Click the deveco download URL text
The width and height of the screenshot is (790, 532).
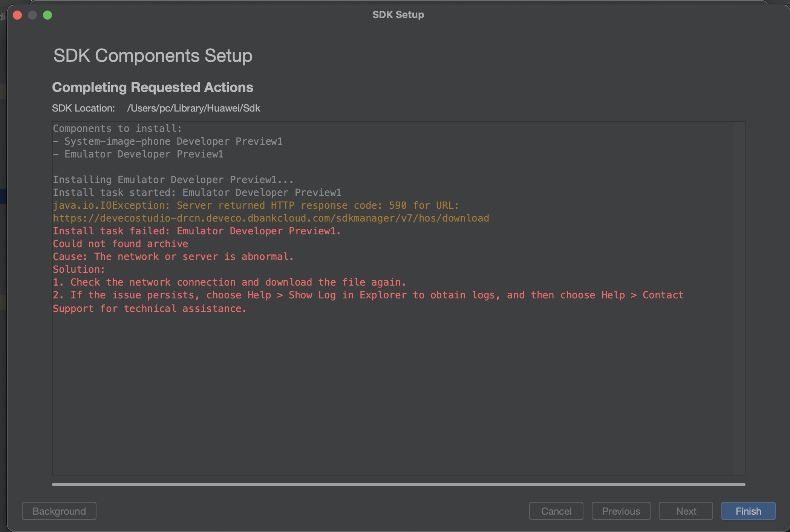[271, 218]
